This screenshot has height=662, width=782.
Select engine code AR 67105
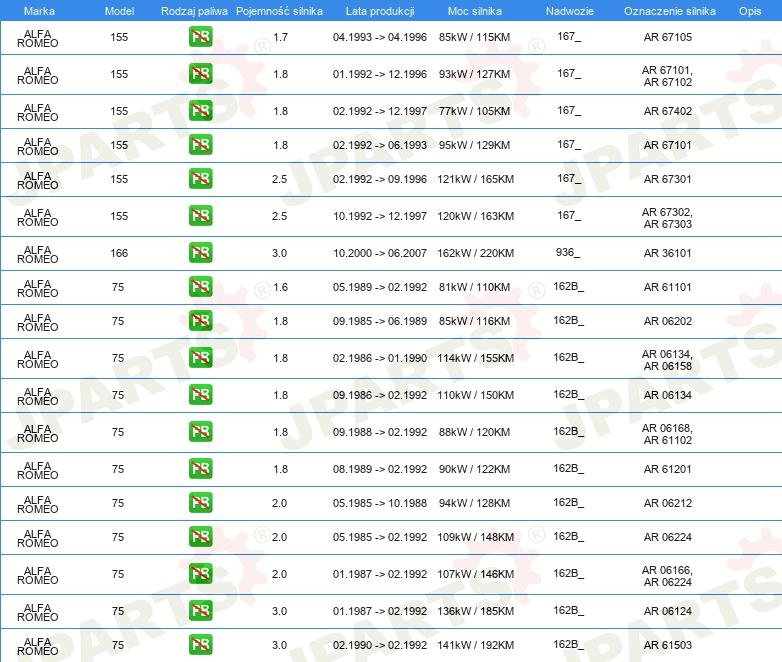(x=667, y=37)
